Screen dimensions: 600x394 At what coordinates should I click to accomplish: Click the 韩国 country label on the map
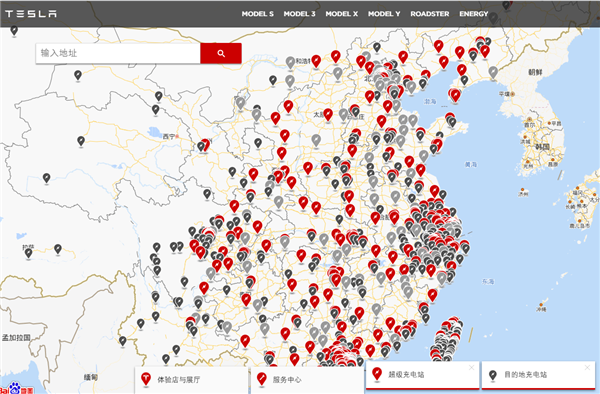(542, 147)
